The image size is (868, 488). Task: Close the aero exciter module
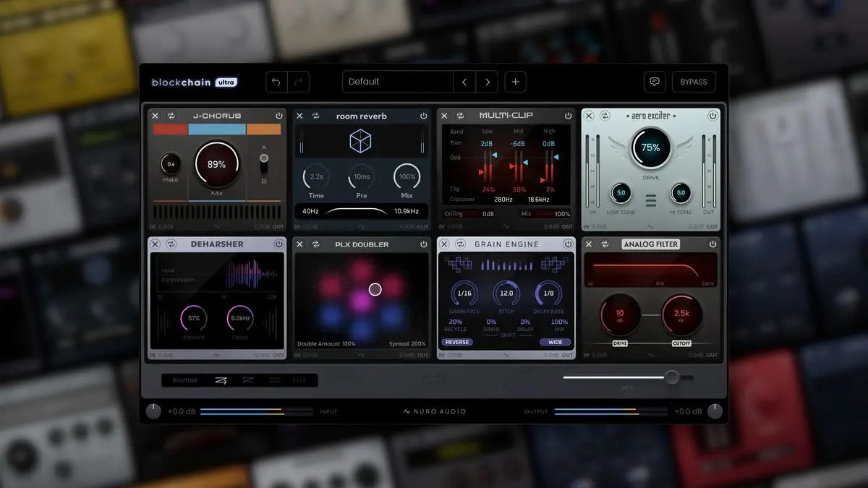coord(589,116)
